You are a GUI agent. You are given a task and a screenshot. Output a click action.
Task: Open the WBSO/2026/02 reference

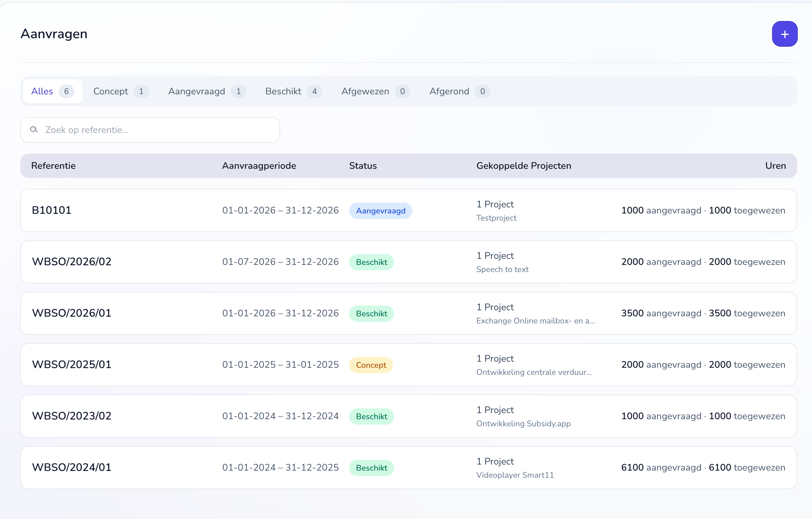72,262
